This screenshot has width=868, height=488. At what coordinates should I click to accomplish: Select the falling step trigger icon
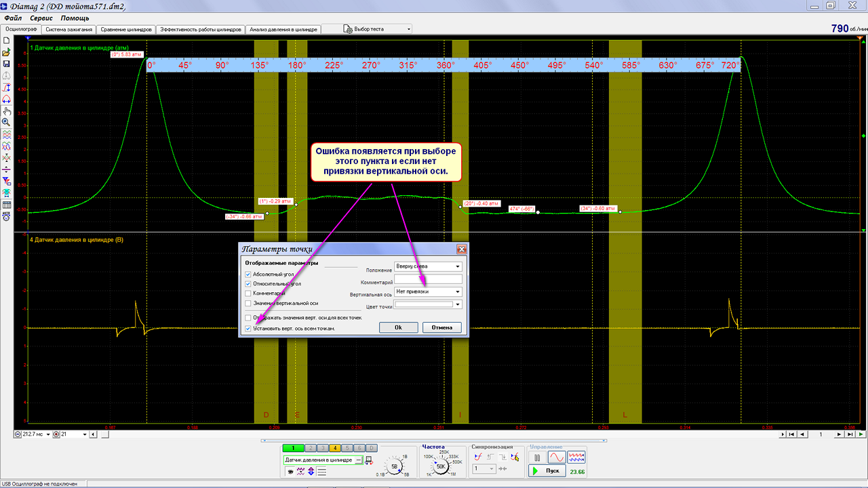(x=502, y=457)
